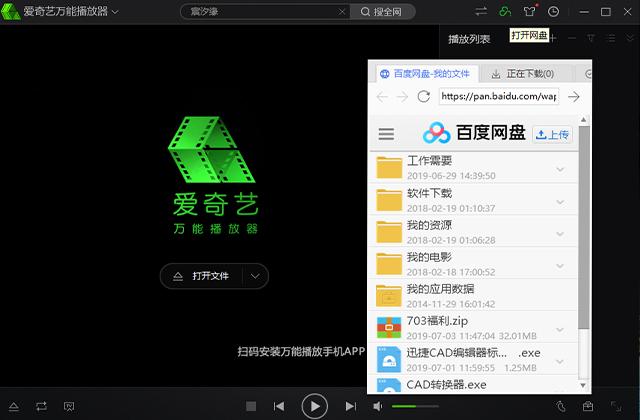Click the 百度网盘 logo
The height and width of the screenshot is (420, 640).
474,133
